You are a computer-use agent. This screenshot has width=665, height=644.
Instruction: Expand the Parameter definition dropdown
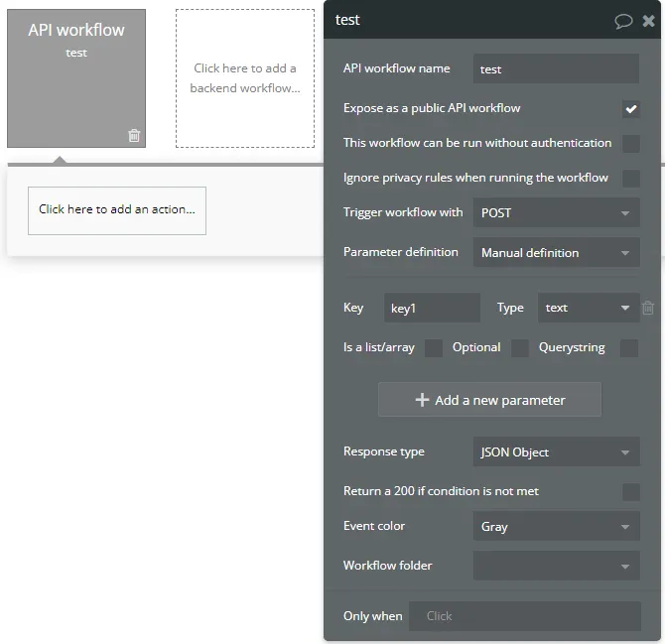pos(556,253)
